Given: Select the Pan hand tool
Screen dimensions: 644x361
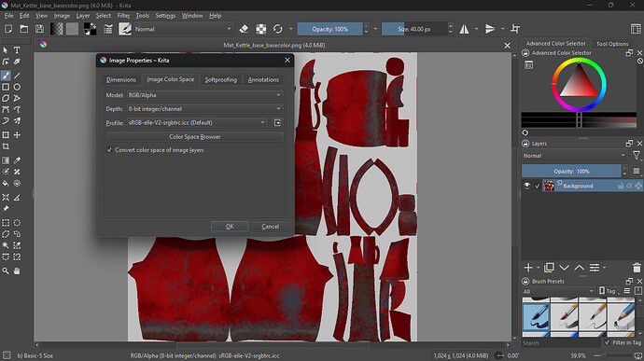Looking at the screenshot, I should (x=17, y=271).
